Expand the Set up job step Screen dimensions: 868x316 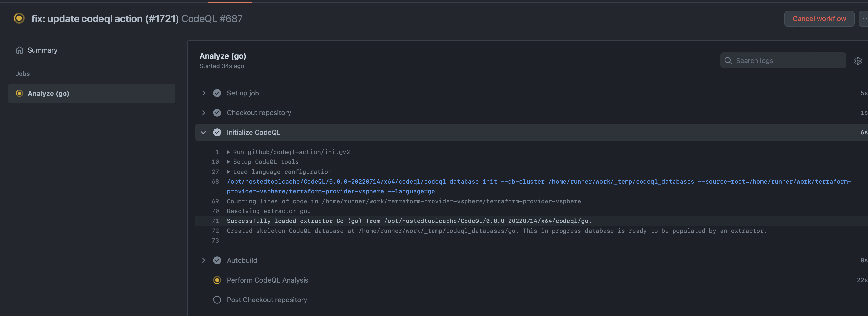[204, 93]
